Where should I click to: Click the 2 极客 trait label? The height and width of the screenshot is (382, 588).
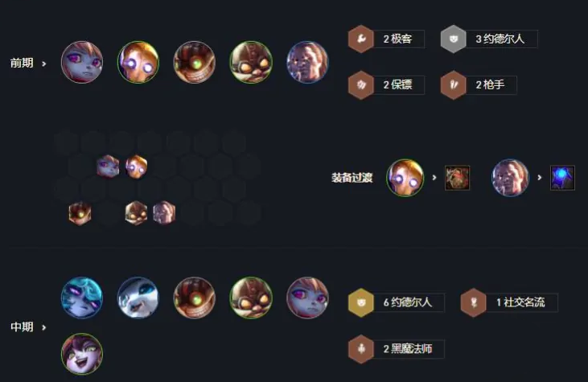397,39
